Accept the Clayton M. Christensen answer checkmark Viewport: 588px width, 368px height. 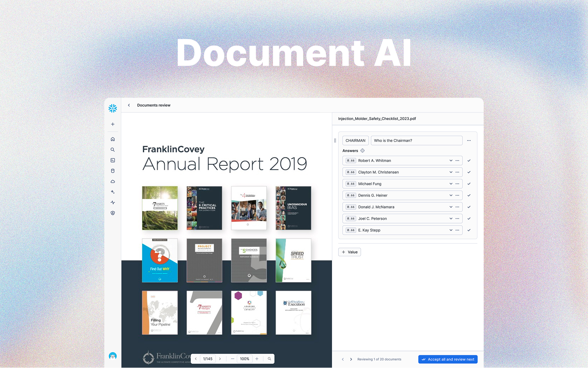coord(469,172)
